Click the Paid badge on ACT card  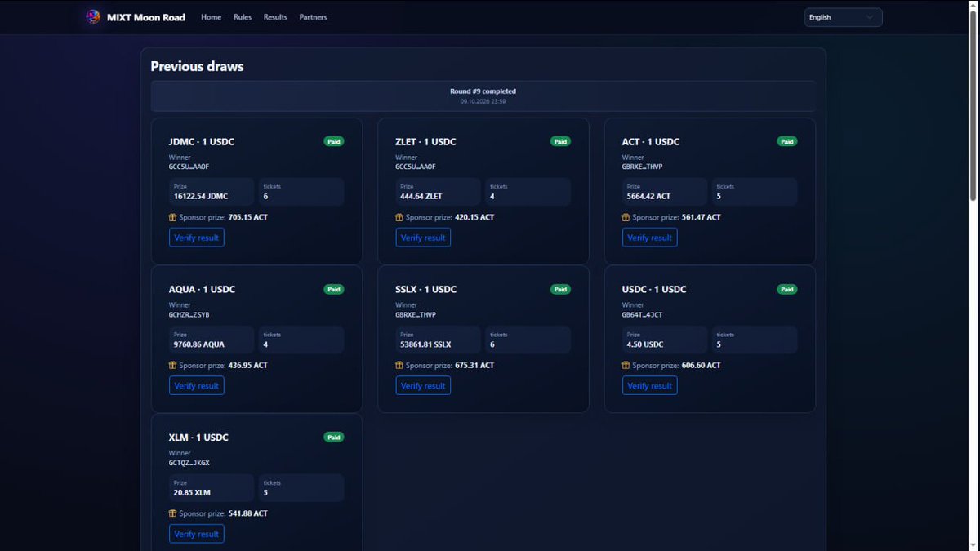(787, 141)
